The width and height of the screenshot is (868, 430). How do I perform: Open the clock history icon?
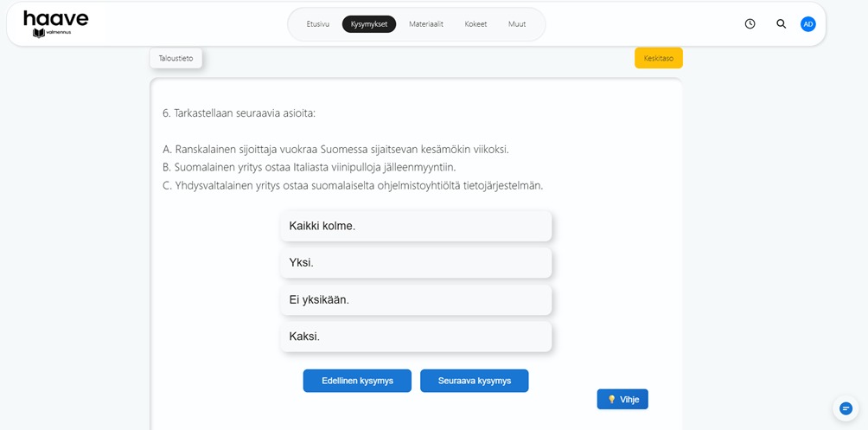(750, 24)
